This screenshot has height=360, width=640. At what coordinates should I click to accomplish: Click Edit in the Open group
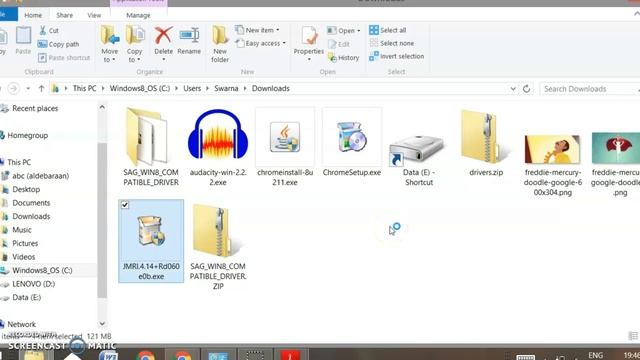coord(339,44)
